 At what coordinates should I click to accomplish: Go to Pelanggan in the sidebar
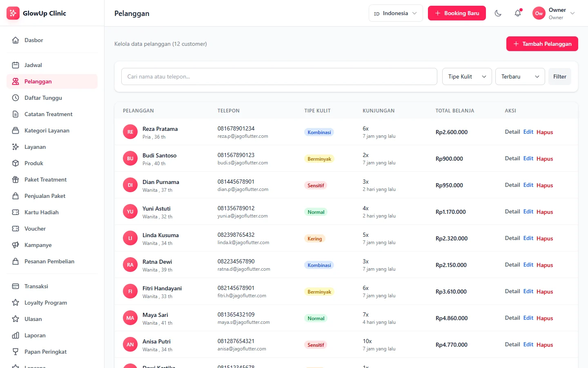point(52,81)
